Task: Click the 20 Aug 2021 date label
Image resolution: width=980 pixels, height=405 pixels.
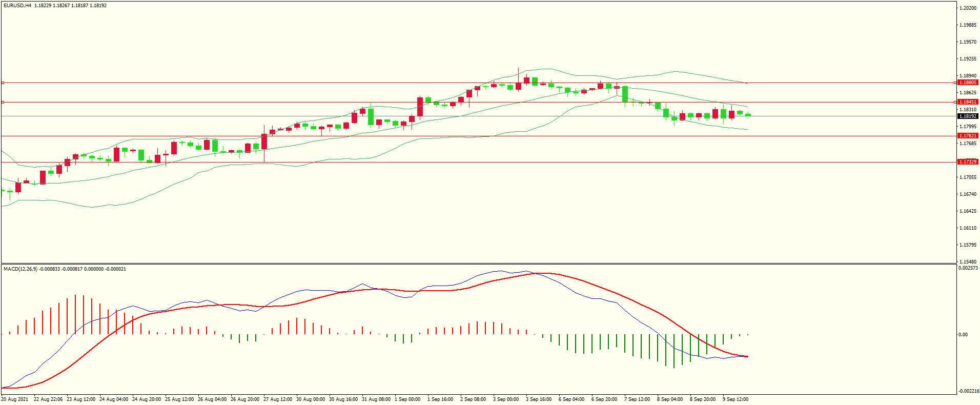Action: point(15,399)
